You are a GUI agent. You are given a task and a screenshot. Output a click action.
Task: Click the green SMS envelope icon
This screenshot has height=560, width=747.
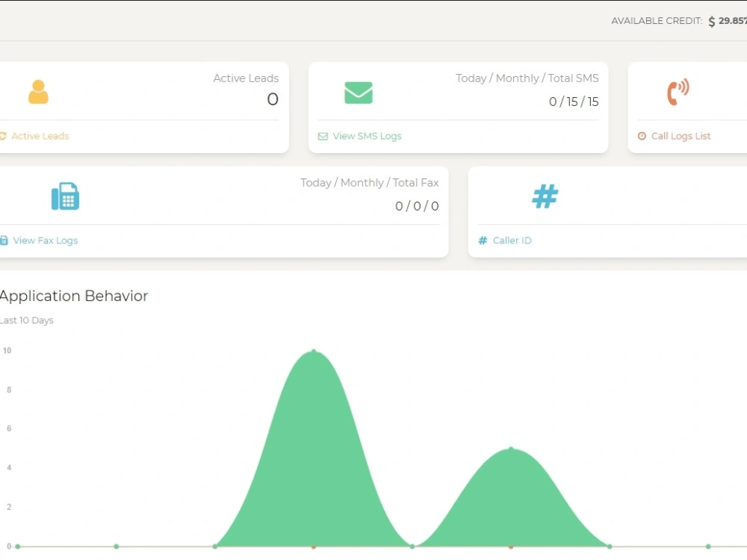pos(358,91)
